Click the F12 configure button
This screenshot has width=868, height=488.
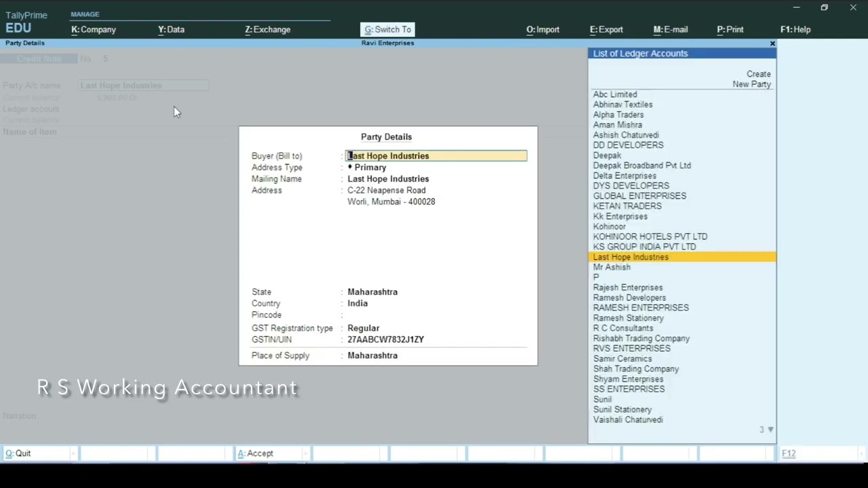pos(821,453)
